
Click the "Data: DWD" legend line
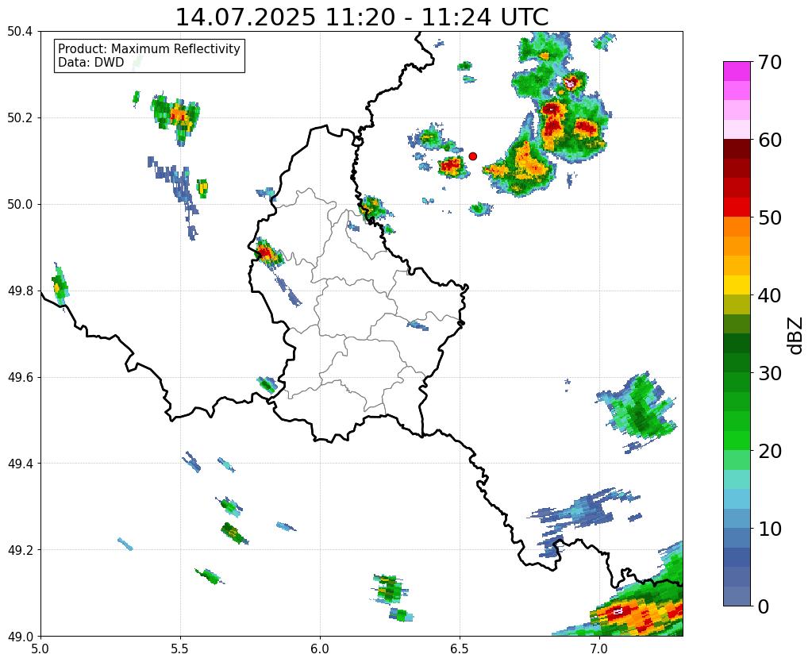coord(91,63)
